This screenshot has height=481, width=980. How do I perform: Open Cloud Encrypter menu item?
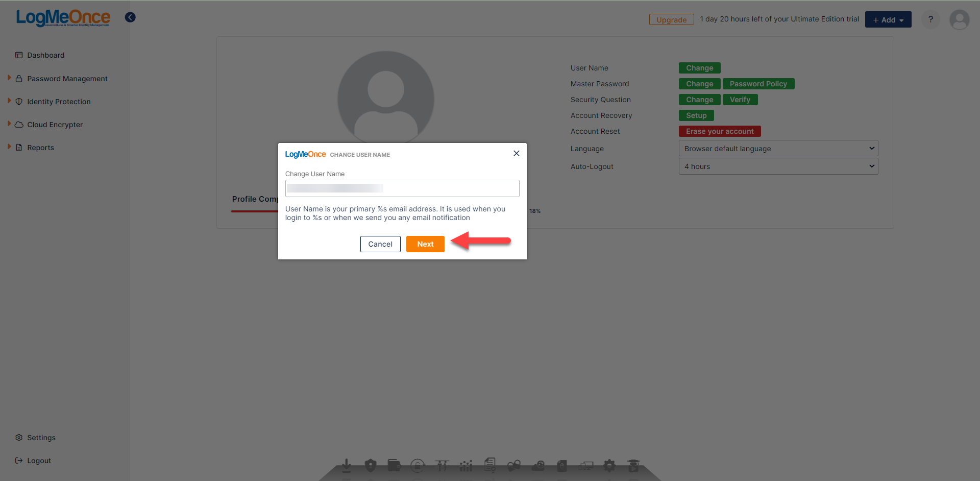pyautogui.click(x=55, y=125)
